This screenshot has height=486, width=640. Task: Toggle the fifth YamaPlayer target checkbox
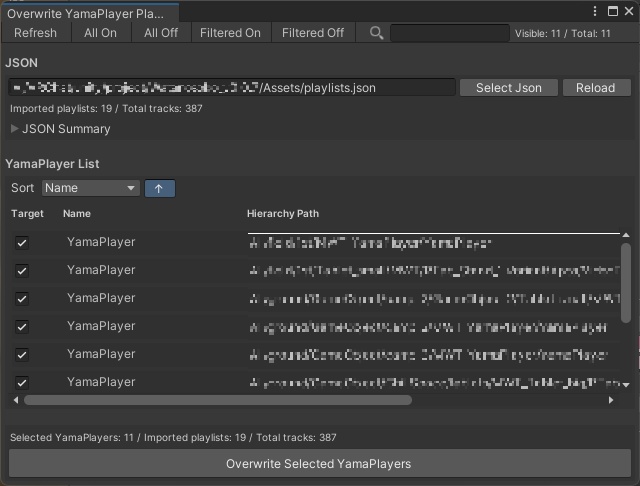[22, 354]
